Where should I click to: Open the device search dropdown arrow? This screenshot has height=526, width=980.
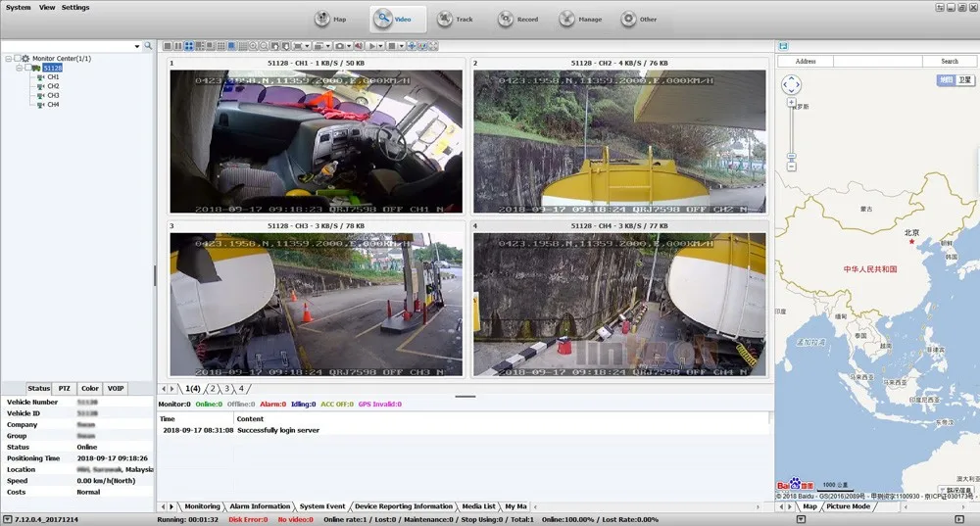pos(137,46)
